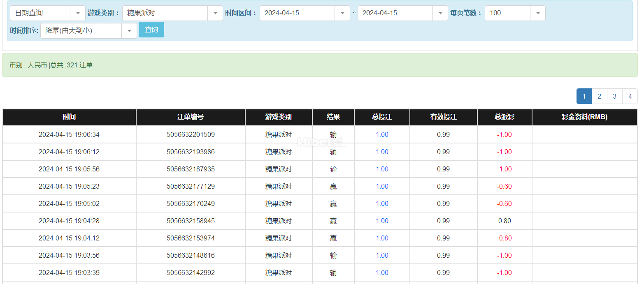The height and width of the screenshot is (284, 644).
Task: Click order number 5056632153974
Action: pyautogui.click(x=191, y=238)
